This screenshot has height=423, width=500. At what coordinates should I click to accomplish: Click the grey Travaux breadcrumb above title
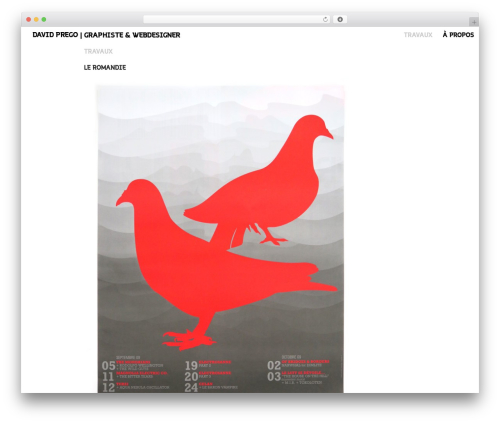pyautogui.click(x=98, y=51)
